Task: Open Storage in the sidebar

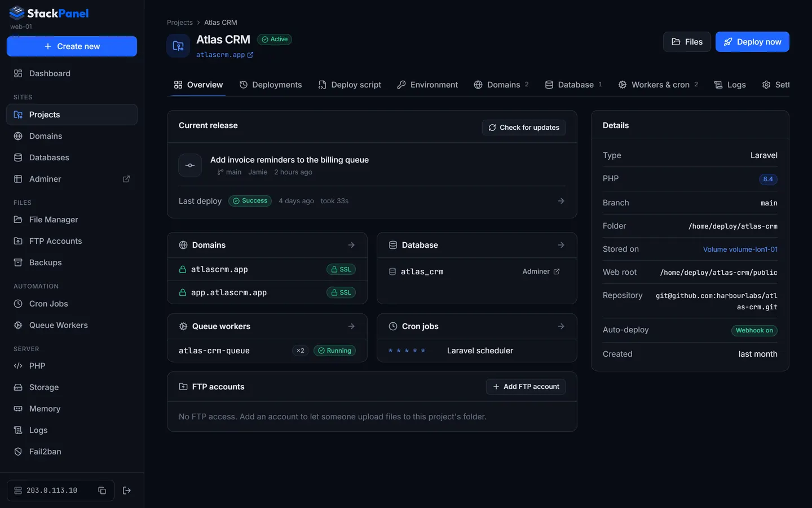Action: (x=72, y=387)
